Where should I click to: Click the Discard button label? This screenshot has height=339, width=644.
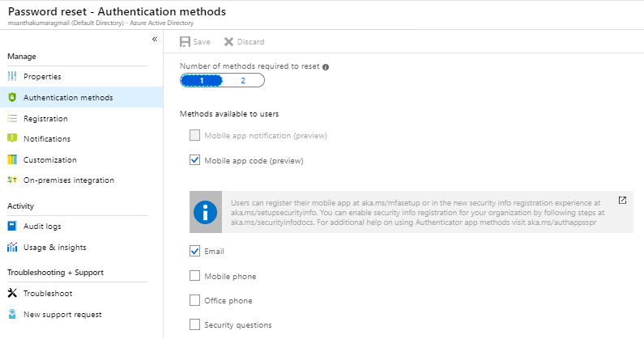(250, 42)
